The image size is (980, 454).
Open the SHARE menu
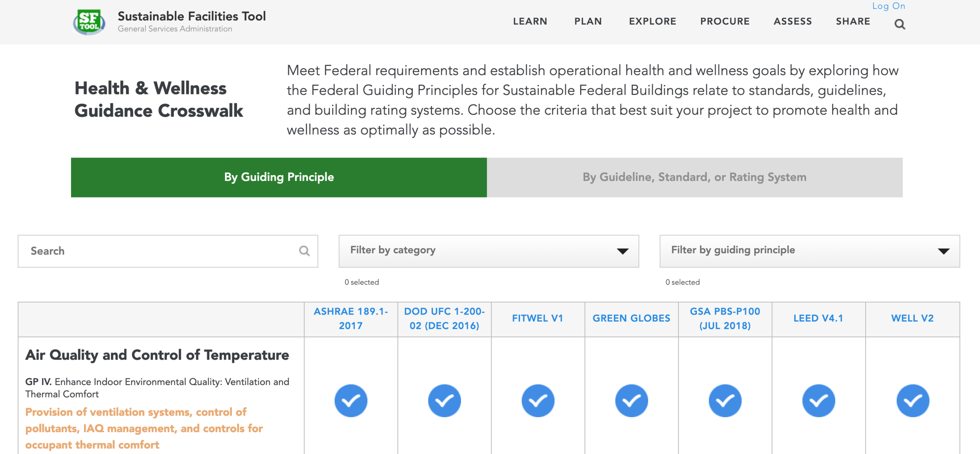pyautogui.click(x=853, y=22)
